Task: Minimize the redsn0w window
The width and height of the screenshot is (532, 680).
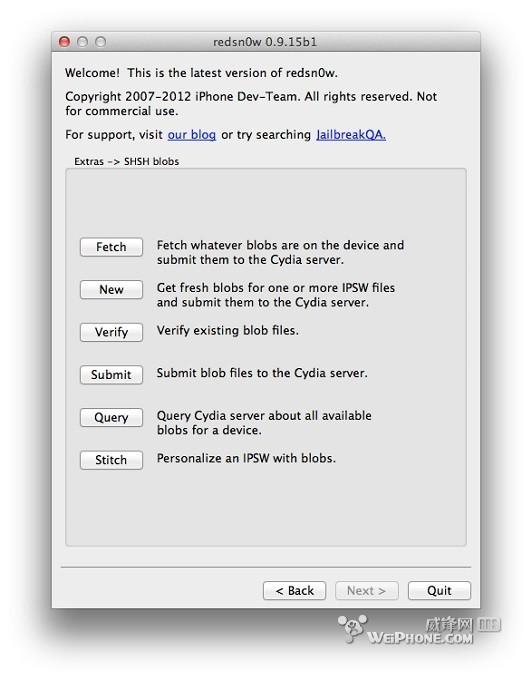Action: (x=82, y=42)
